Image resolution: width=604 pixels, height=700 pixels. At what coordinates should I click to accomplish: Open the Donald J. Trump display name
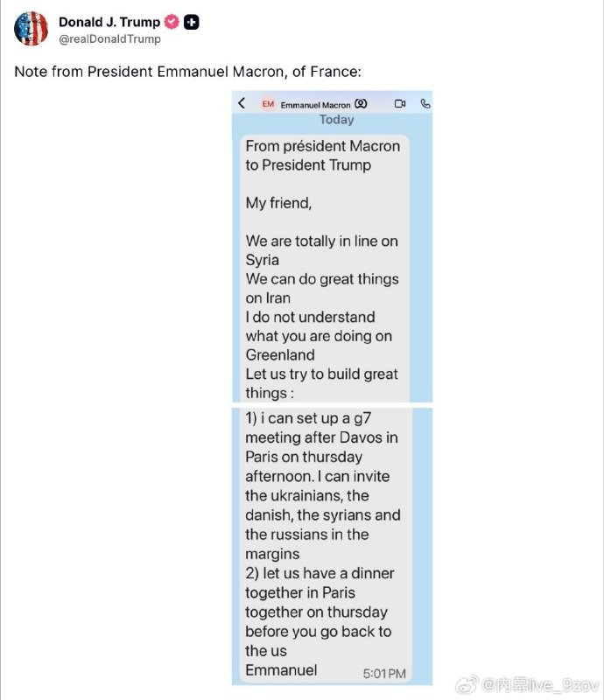[109, 22]
